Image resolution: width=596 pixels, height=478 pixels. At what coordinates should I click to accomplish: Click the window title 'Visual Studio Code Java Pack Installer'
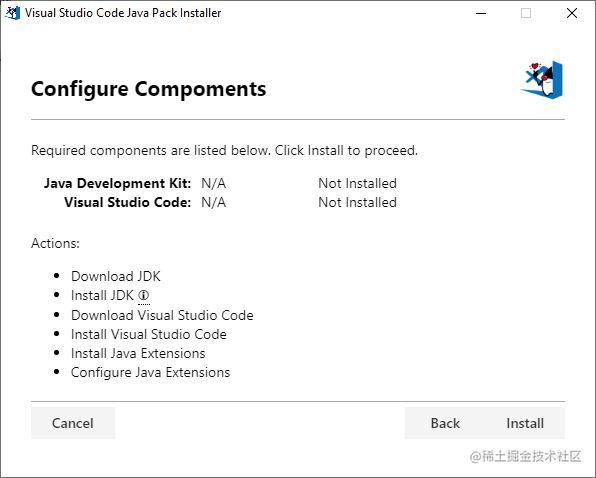pyautogui.click(x=123, y=13)
